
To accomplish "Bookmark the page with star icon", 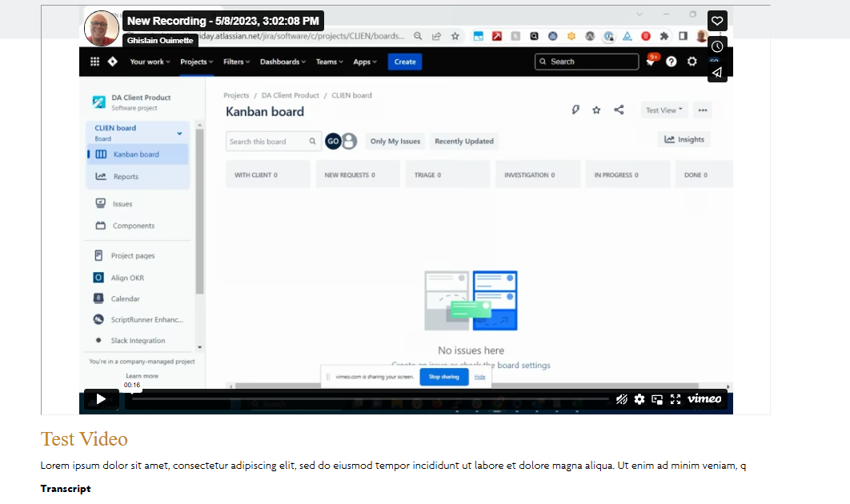I will coord(455,36).
